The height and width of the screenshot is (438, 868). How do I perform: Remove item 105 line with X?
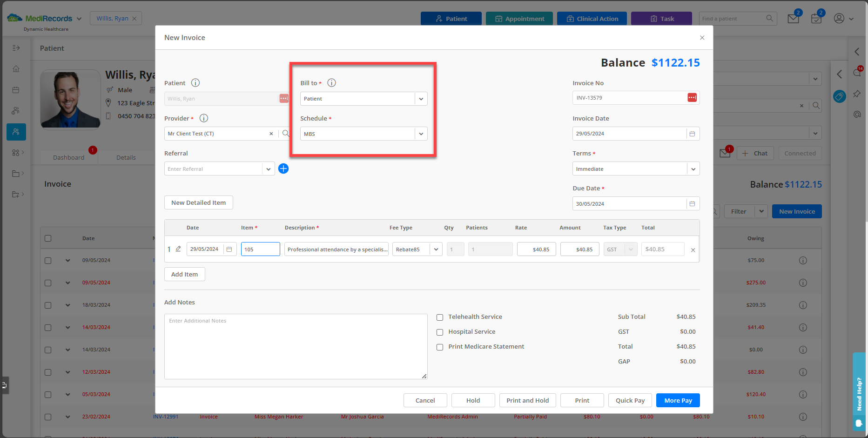[693, 250]
